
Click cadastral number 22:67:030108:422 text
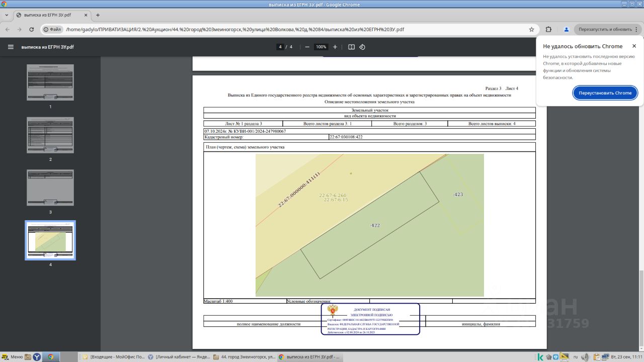(x=346, y=137)
